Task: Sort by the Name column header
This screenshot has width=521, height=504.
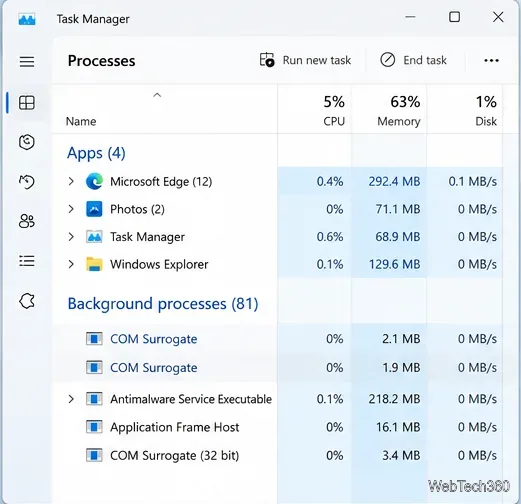Action: click(81, 121)
